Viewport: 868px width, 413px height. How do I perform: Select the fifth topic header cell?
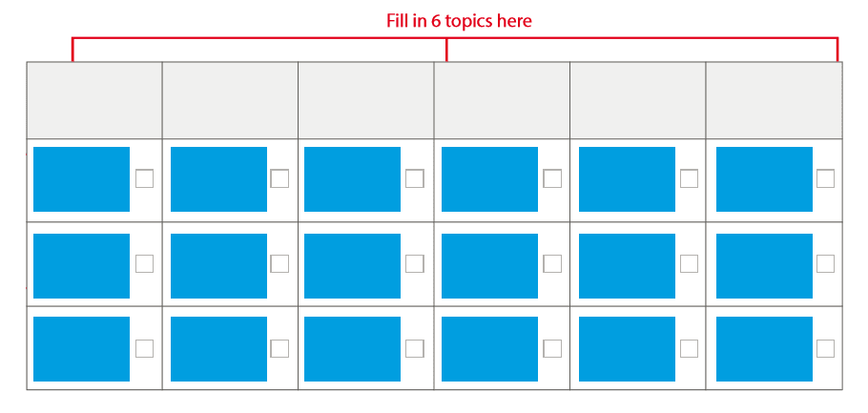click(x=638, y=100)
